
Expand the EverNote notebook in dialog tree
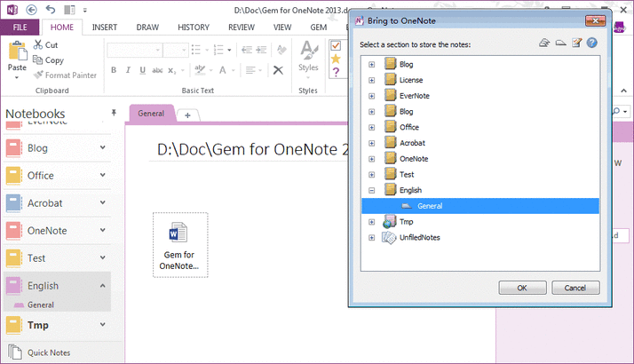pyautogui.click(x=371, y=96)
